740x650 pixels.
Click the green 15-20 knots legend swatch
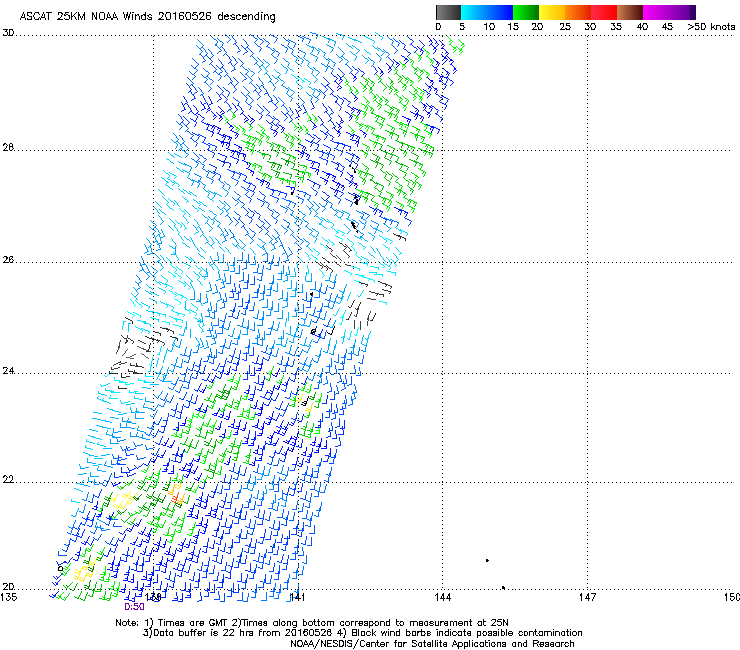coord(526,12)
